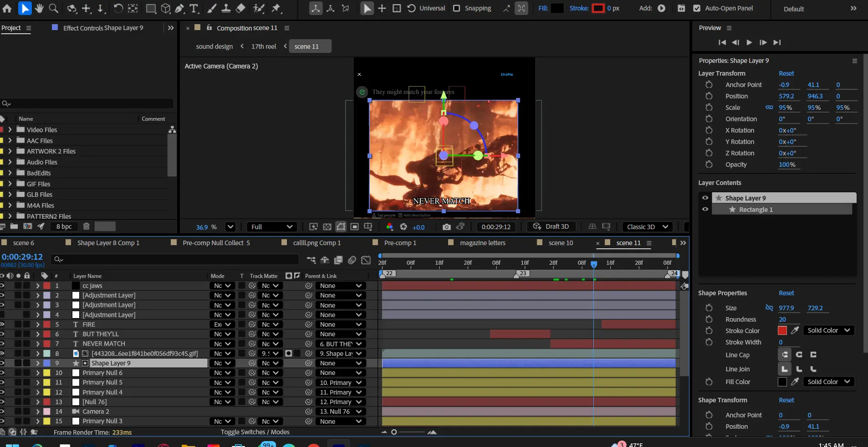Choose the Pen tool
The width and height of the screenshot is (868, 447).
click(180, 8)
